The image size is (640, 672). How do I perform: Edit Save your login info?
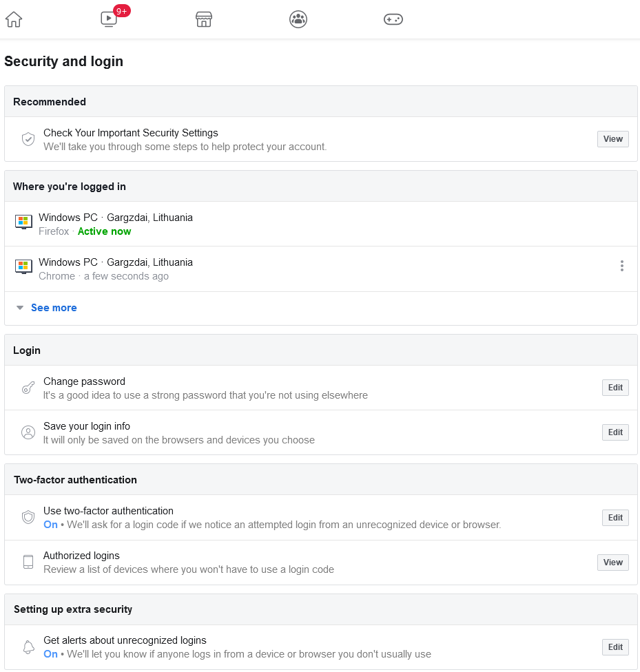(x=615, y=432)
